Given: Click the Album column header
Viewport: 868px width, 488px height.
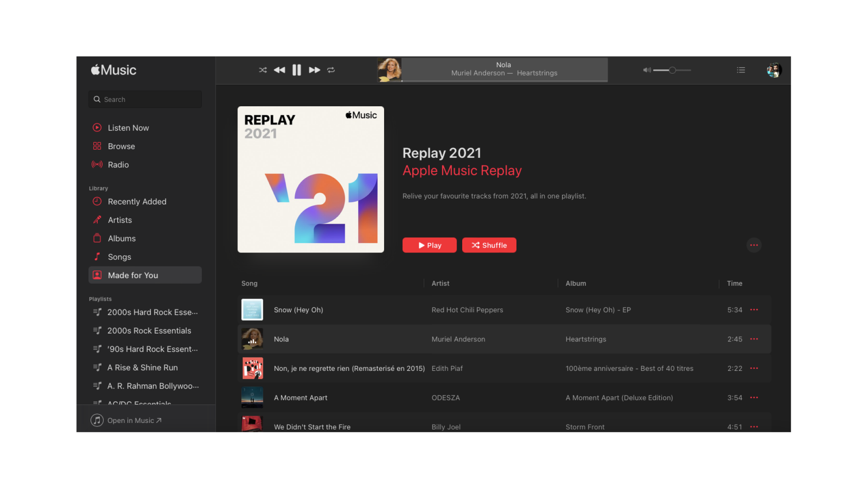Looking at the screenshot, I should pos(576,283).
